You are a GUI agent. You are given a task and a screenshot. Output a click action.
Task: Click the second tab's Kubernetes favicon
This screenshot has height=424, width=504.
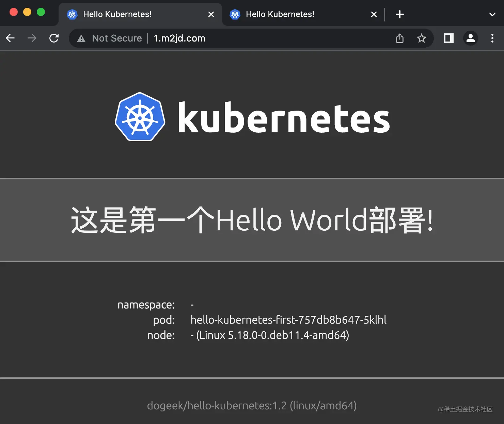point(235,14)
